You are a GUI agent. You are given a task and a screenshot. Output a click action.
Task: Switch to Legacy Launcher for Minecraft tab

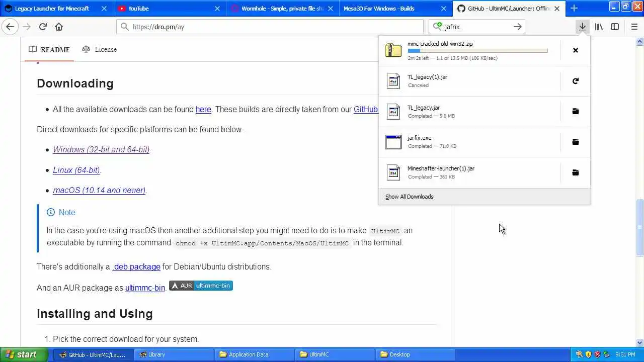point(56,9)
